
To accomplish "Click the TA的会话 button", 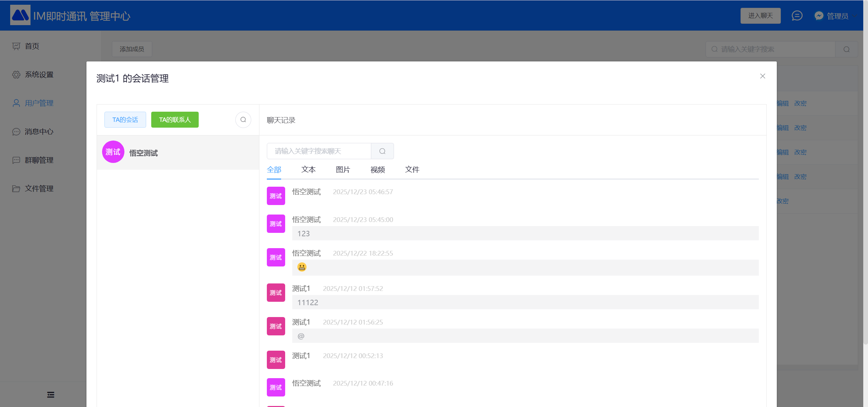I will click(125, 120).
